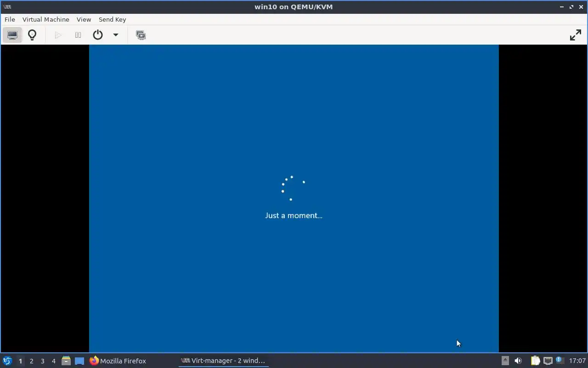The image size is (588, 368).
Task: Open the network status tray icon
Action: pyautogui.click(x=548, y=361)
